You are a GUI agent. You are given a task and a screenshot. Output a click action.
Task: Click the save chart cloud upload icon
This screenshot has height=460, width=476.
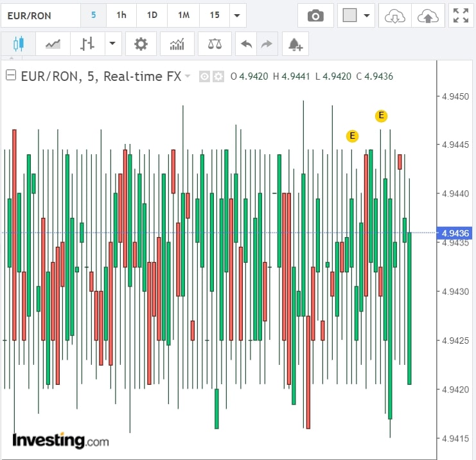point(427,15)
